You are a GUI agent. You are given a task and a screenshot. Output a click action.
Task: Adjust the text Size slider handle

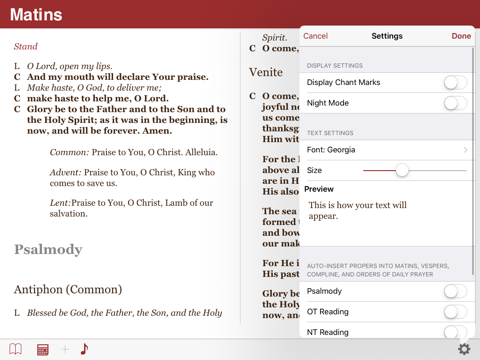click(x=402, y=170)
